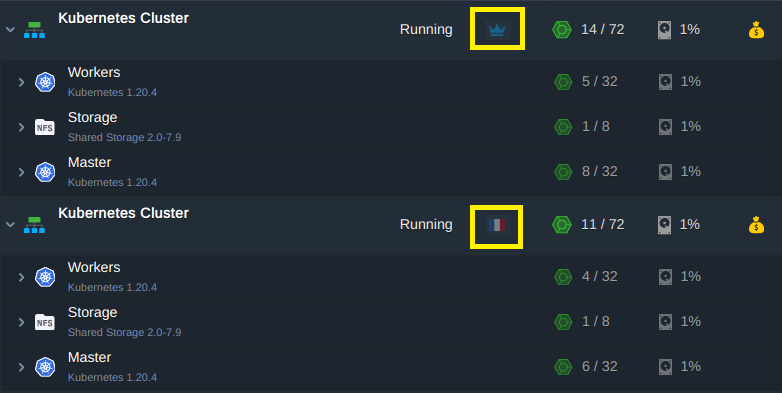Click disk usage icon in first Storage row
Screen dimensions: 782x393
(665, 127)
